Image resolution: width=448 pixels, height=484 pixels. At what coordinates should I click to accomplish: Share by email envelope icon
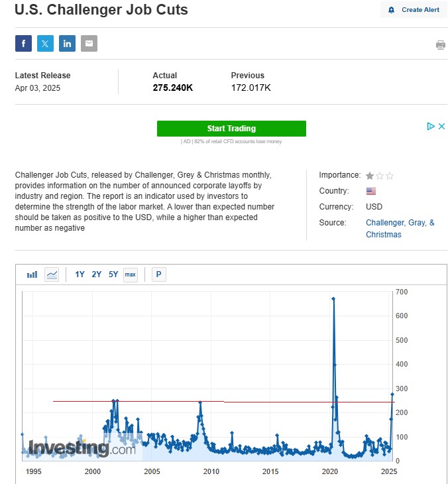[x=89, y=43]
